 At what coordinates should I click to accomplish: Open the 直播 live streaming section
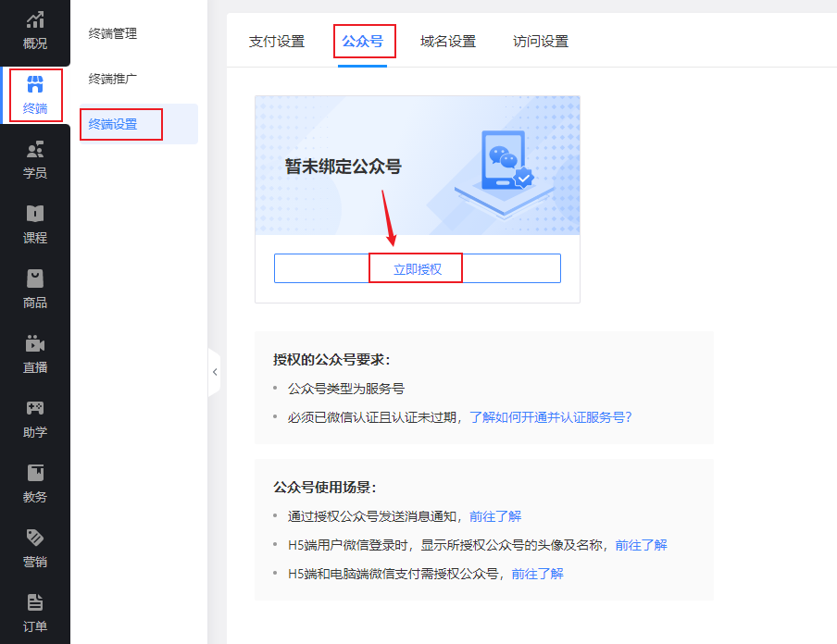point(34,354)
